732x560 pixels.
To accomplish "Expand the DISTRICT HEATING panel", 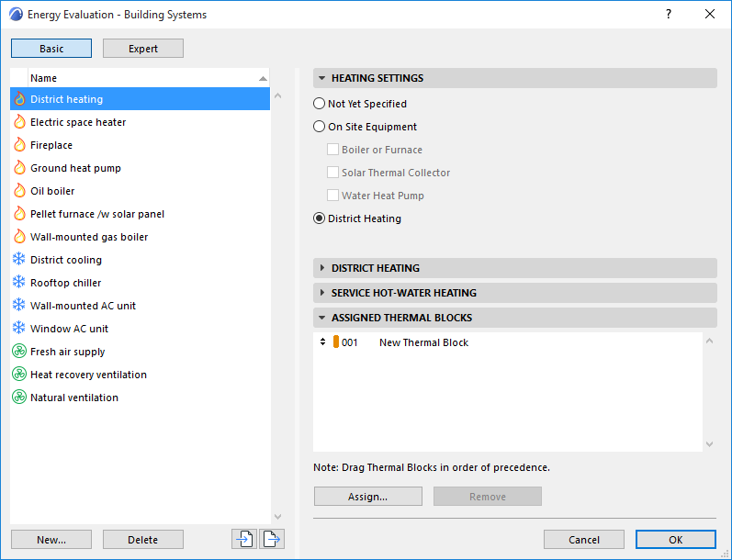I will [x=515, y=268].
